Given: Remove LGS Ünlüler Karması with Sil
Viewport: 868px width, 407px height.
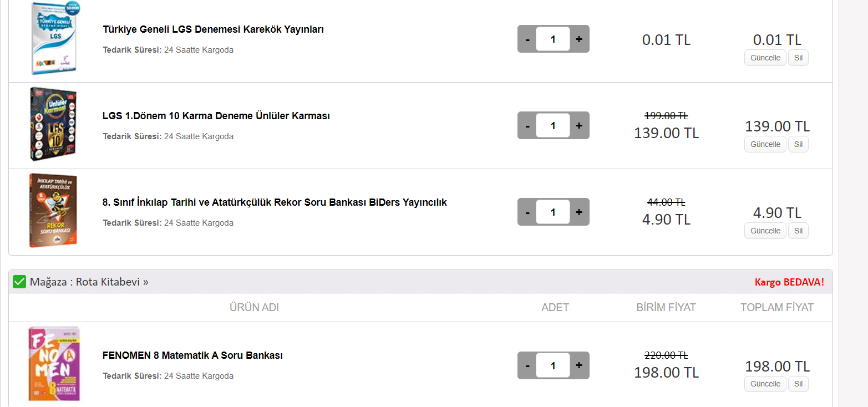Looking at the screenshot, I should pyautogui.click(x=798, y=144).
